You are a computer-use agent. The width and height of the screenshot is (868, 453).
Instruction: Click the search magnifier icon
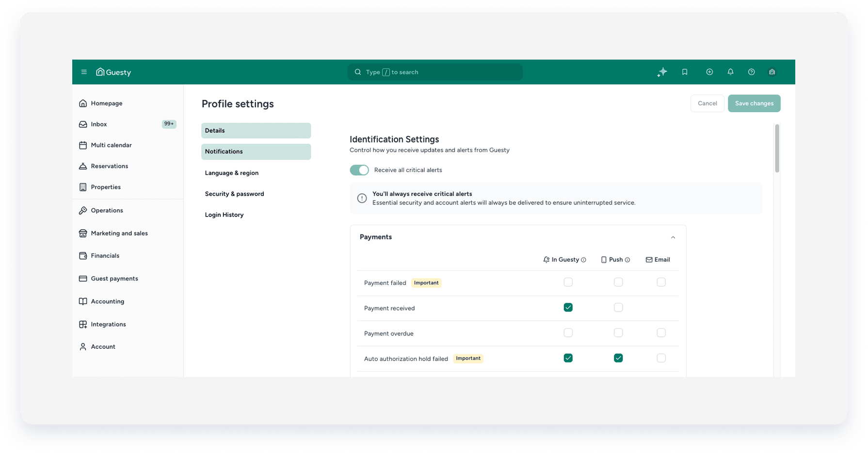click(358, 72)
